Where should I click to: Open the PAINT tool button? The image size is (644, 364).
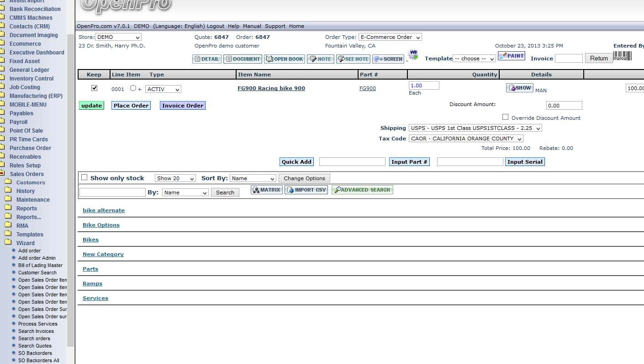(511, 56)
